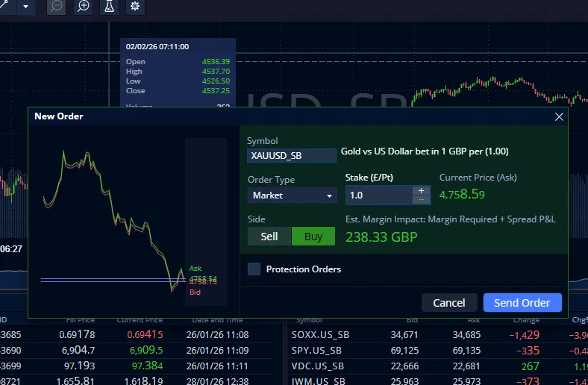Open the Order Type Market dropdown
588x385 pixels.
(x=292, y=195)
